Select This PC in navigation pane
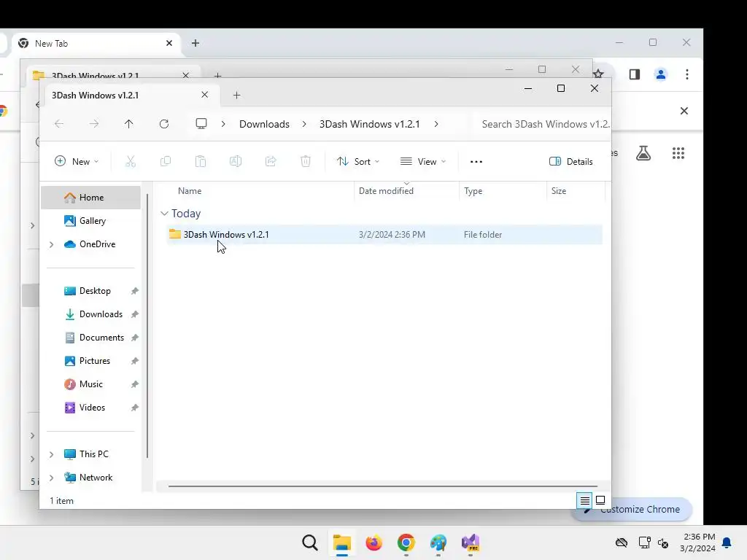 point(91,454)
